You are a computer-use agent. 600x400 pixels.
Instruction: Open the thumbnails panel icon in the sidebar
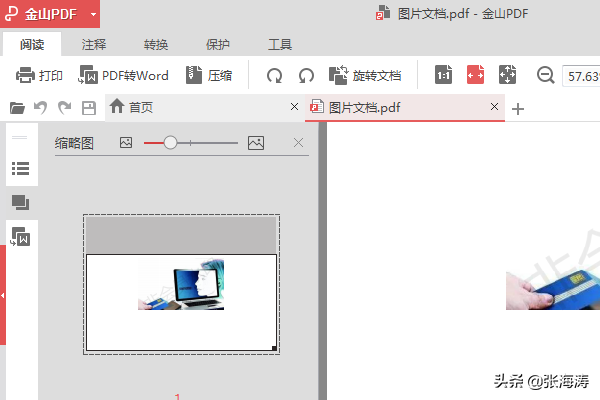pyautogui.click(x=21, y=202)
